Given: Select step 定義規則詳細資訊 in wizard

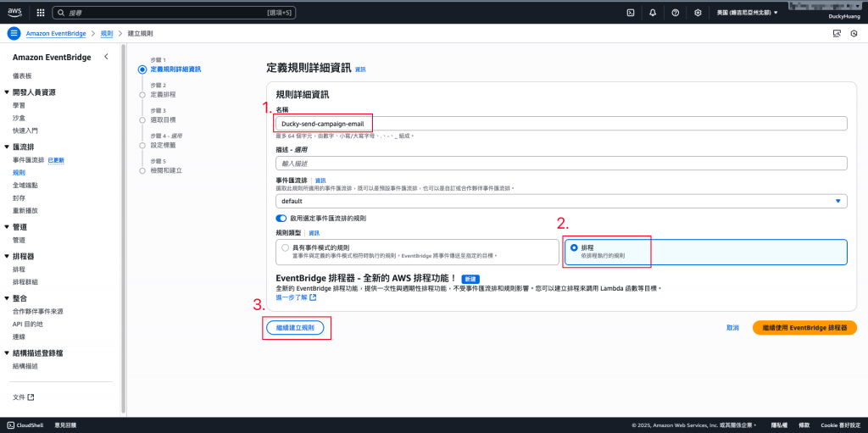Looking at the screenshot, I should pyautogui.click(x=175, y=69).
